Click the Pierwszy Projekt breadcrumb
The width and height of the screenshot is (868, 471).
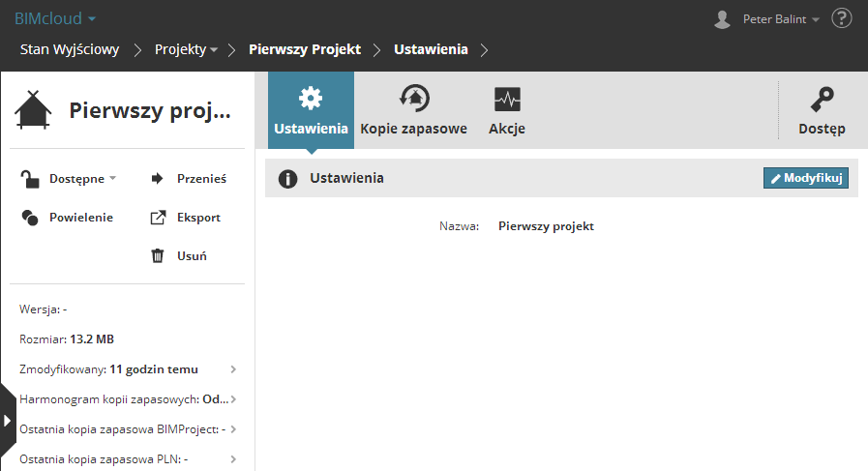point(305,49)
